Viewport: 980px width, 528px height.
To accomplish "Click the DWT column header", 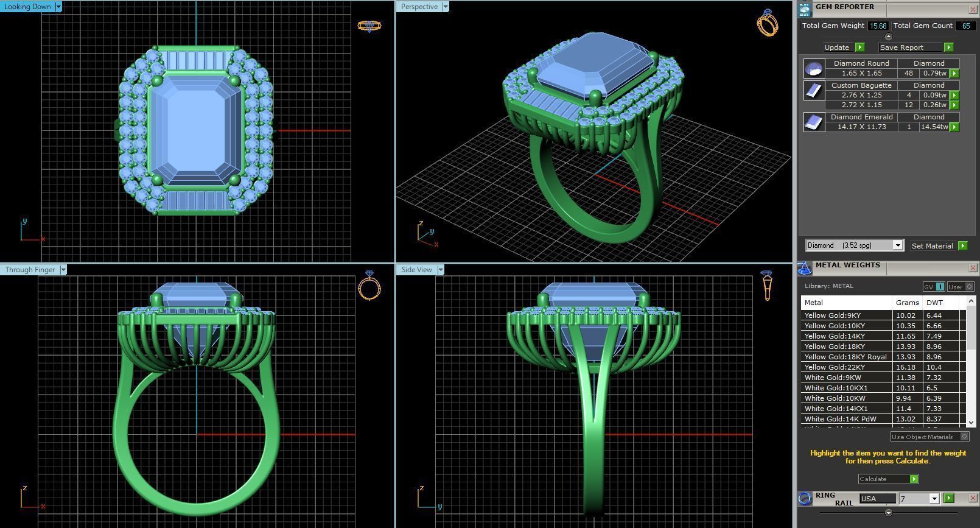I will (941, 303).
